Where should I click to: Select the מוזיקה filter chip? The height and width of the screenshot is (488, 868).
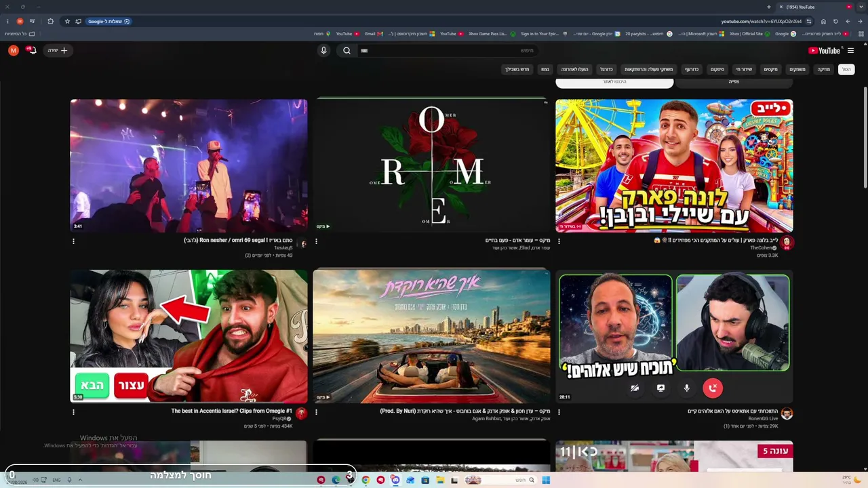coord(823,69)
